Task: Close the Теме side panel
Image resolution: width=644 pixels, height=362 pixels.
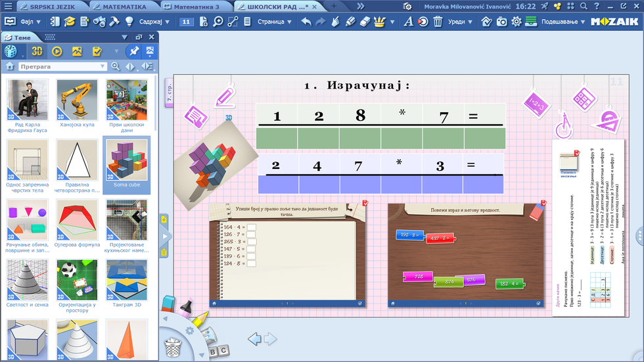Action: tap(152, 37)
